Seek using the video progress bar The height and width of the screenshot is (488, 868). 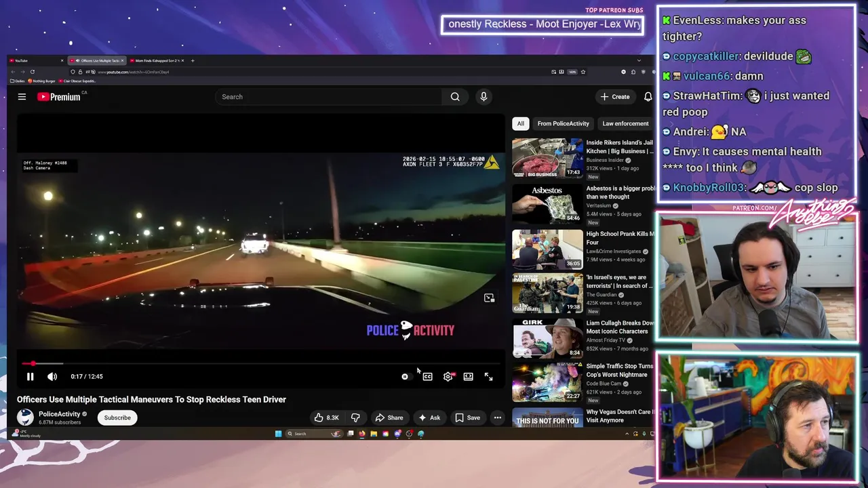(261, 364)
